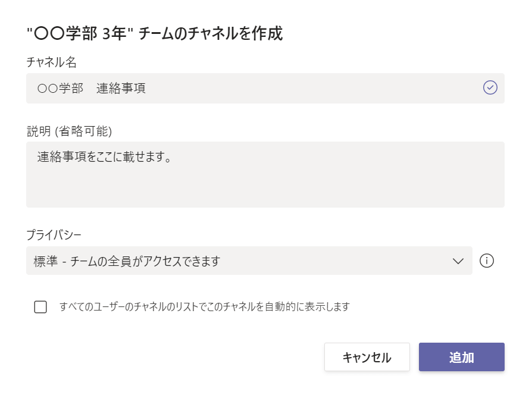The width and height of the screenshot is (532, 398).
Task: Open the プライバシー dropdown showing 標準
Action: pos(249,261)
